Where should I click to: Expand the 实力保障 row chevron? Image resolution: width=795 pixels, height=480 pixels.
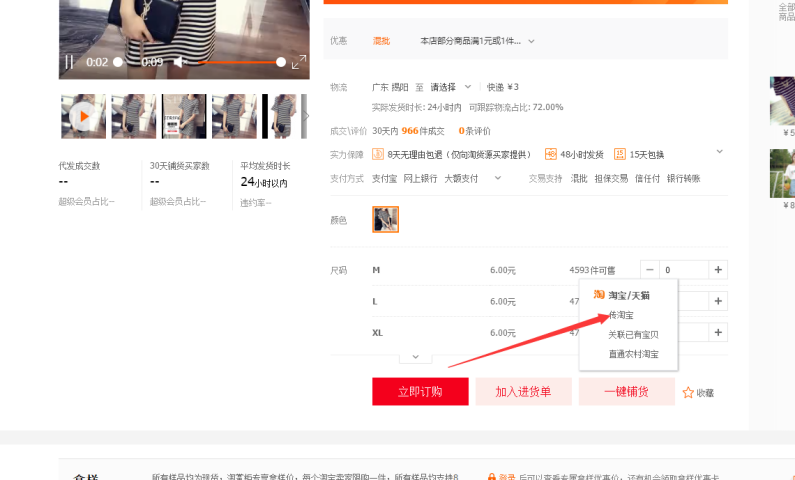(719, 152)
